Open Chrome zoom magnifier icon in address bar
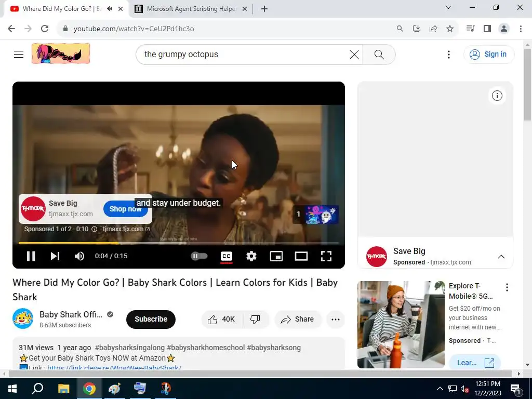The height and width of the screenshot is (399, 532). 400,29
